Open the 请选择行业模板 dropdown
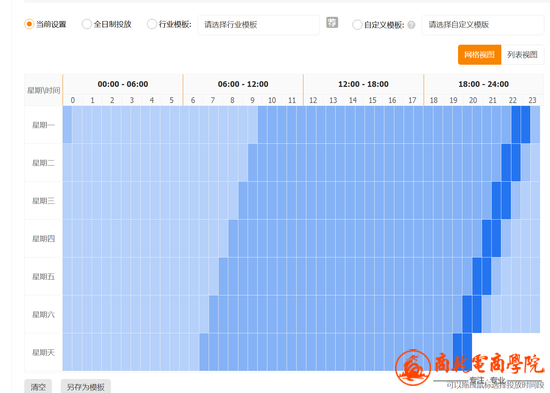This screenshot has width=550, height=393. 259,25
